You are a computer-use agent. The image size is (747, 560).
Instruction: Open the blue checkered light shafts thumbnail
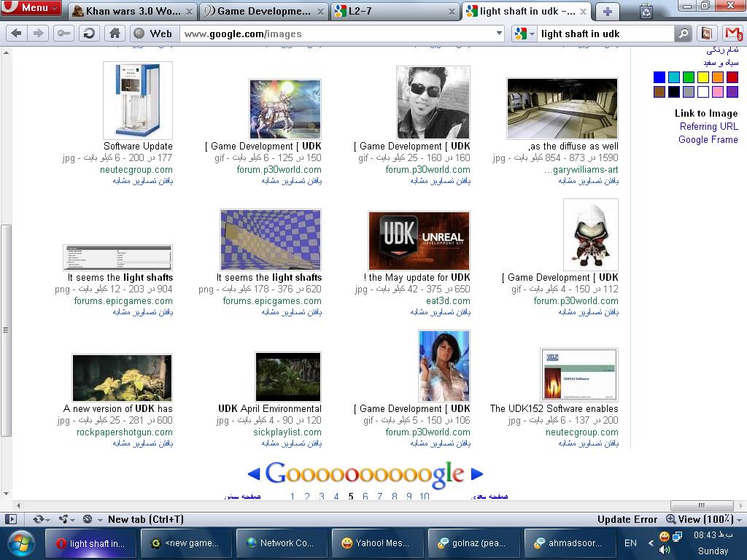click(x=271, y=239)
